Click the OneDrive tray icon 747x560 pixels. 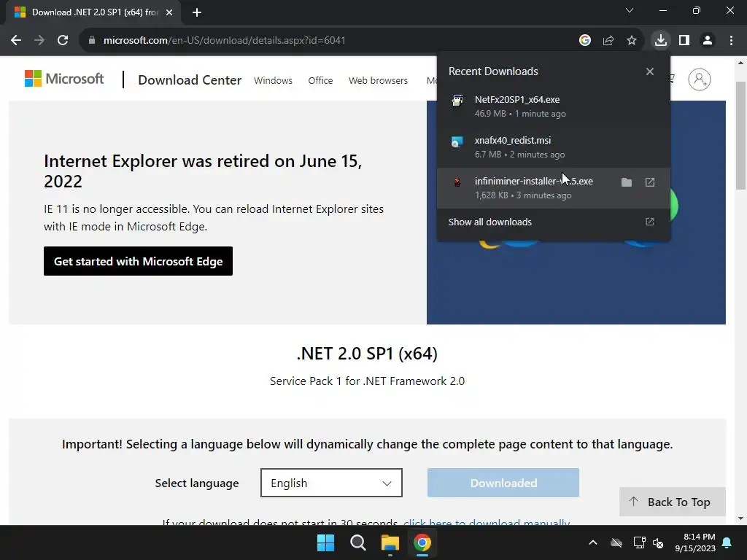tap(616, 542)
